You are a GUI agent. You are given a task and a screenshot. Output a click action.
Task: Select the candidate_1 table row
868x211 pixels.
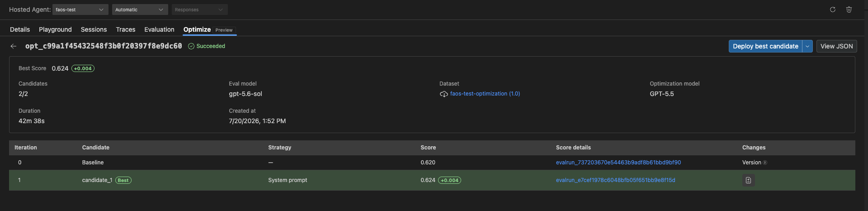coord(432,180)
